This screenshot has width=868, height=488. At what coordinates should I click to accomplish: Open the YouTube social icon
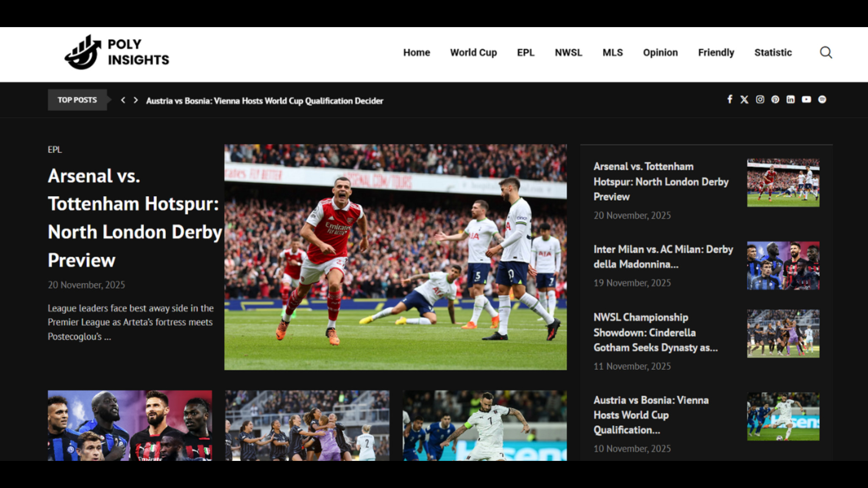point(806,99)
